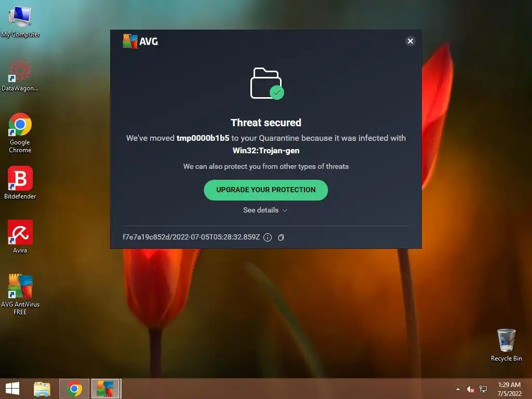This screenshot has width=532, height=399.
Task: Click the Win32:Trojan-gen threat name
Action: point(266,151)
